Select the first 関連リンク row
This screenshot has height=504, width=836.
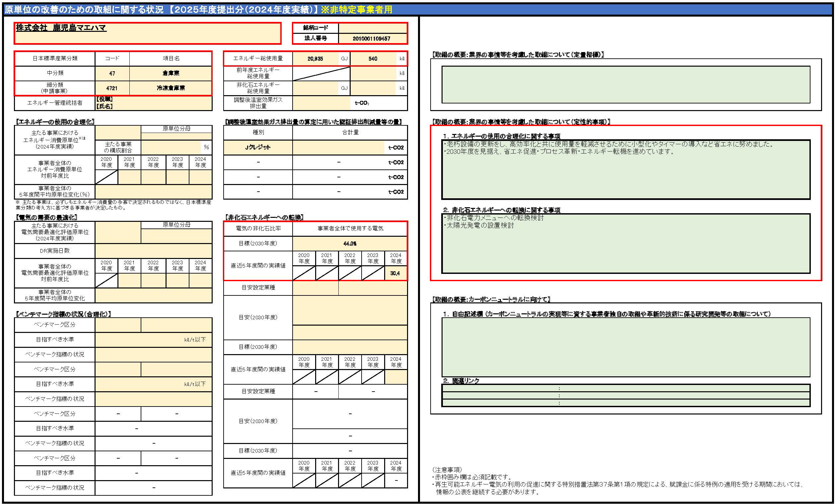625,388
